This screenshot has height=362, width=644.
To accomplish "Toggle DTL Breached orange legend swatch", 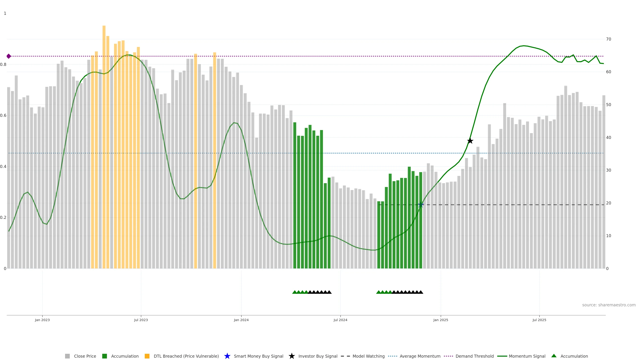I will [x=147, y=356].
